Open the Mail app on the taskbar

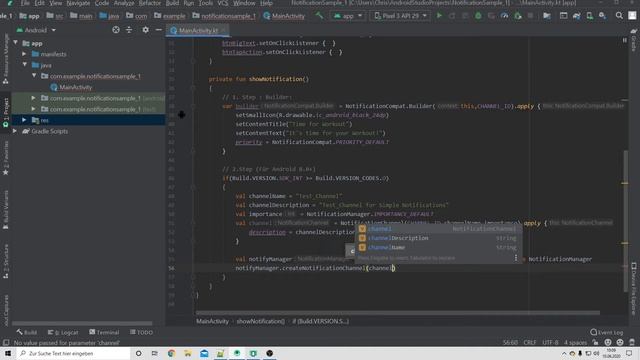[204, 353]
